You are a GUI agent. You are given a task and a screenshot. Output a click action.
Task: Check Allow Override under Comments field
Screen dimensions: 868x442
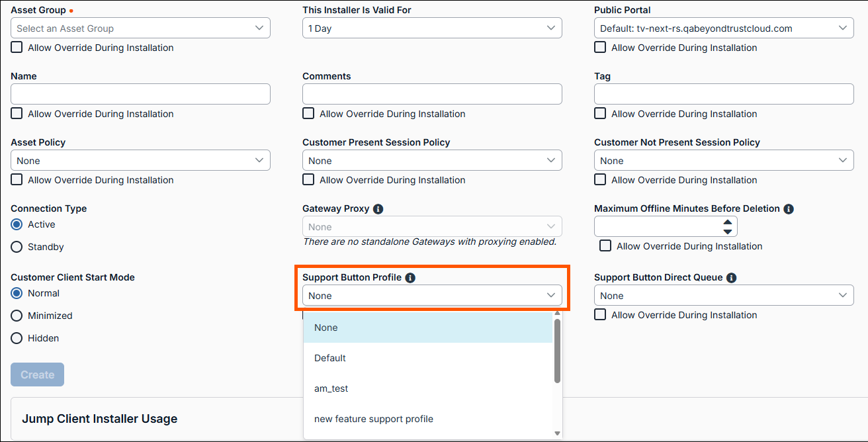(x=308, y=114)
